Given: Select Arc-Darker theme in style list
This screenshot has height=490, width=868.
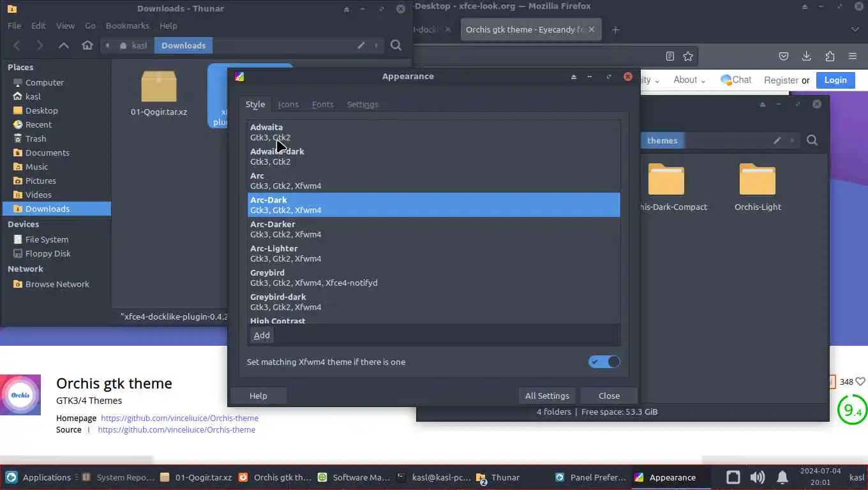Looking at the screenshot, I should 433,229.
